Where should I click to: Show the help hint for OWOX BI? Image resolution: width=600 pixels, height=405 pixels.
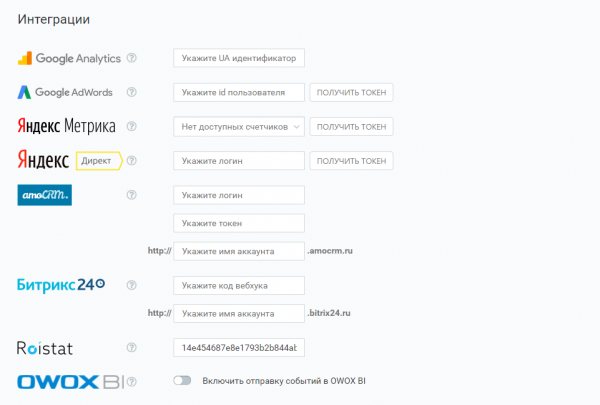(132, 382)
